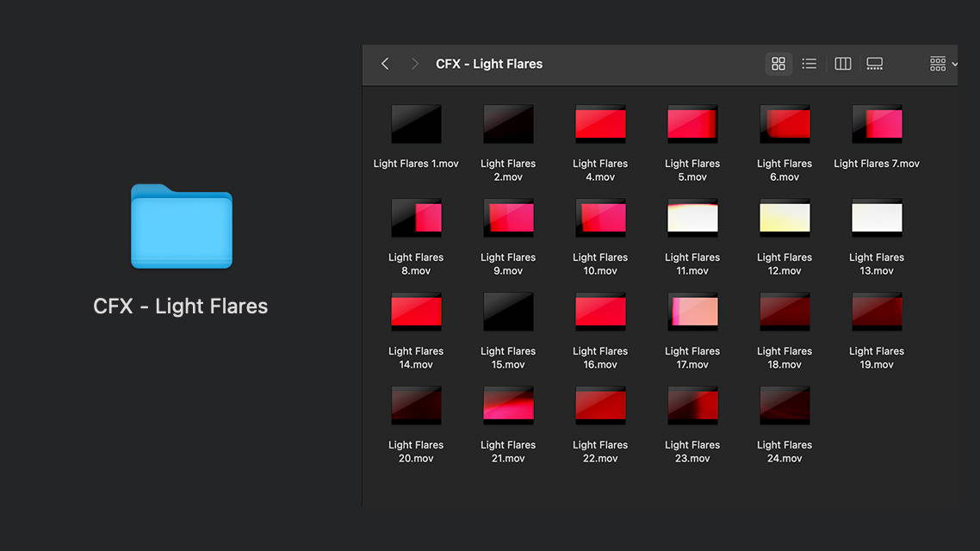
Task: Select Light Flares 10.mov thumbnail
Action: 600,218
